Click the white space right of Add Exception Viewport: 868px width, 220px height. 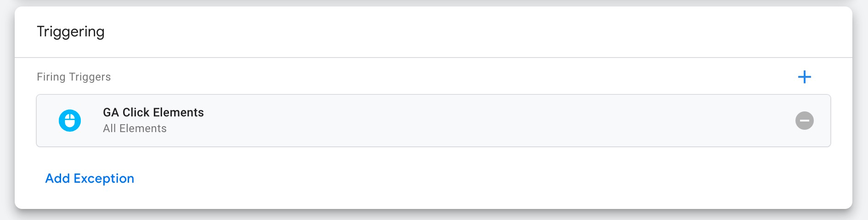point(459,178)
